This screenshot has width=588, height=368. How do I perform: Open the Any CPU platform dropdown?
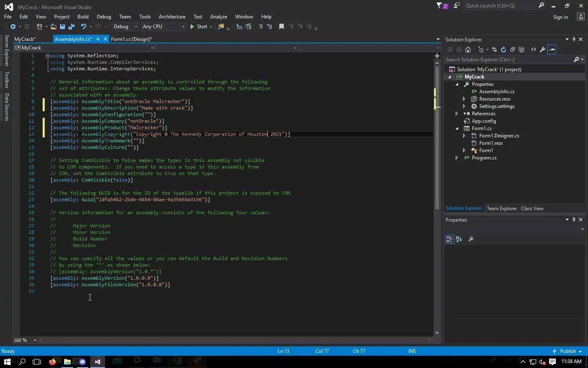[x=163, y=27]
